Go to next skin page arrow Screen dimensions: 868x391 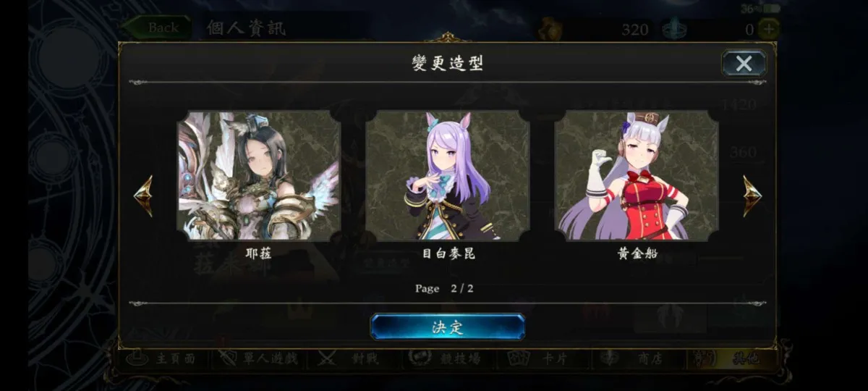pyautogui.click(x=752, y=195)
